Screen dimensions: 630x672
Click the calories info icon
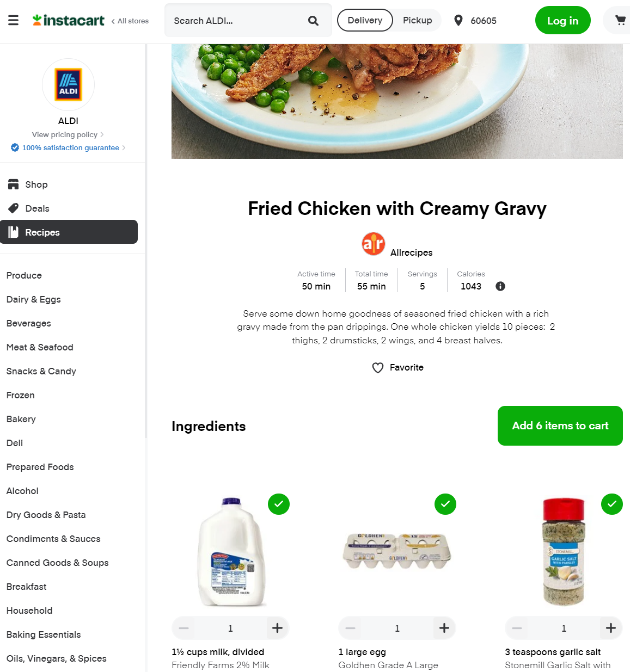pyautogui.click(x=500, y=286)
